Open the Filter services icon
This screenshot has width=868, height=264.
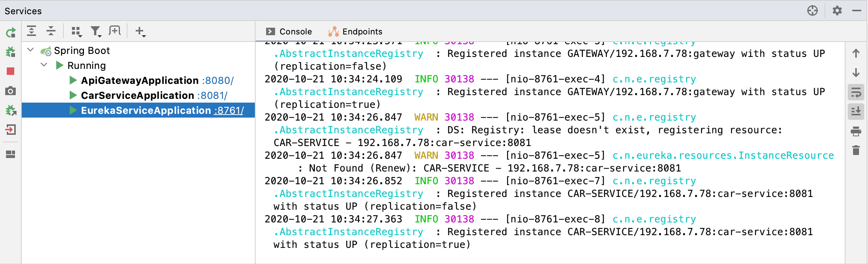click(96, 31)
